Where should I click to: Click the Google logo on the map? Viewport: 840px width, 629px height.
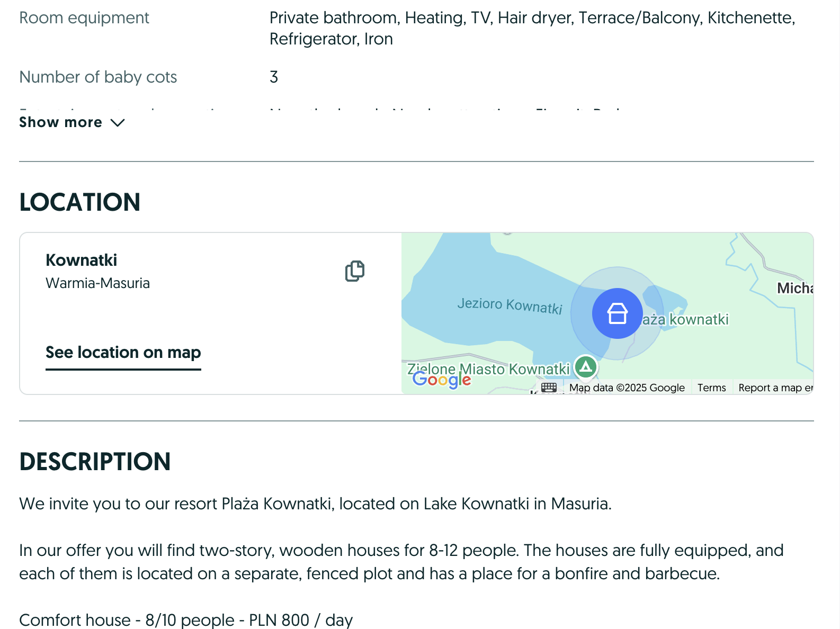(x=442, y=379)
